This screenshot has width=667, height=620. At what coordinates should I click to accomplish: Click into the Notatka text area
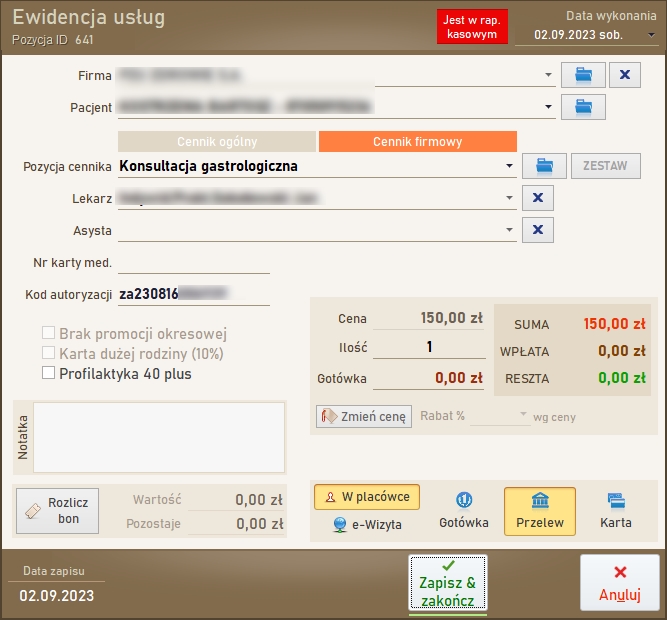click(159, 437)
